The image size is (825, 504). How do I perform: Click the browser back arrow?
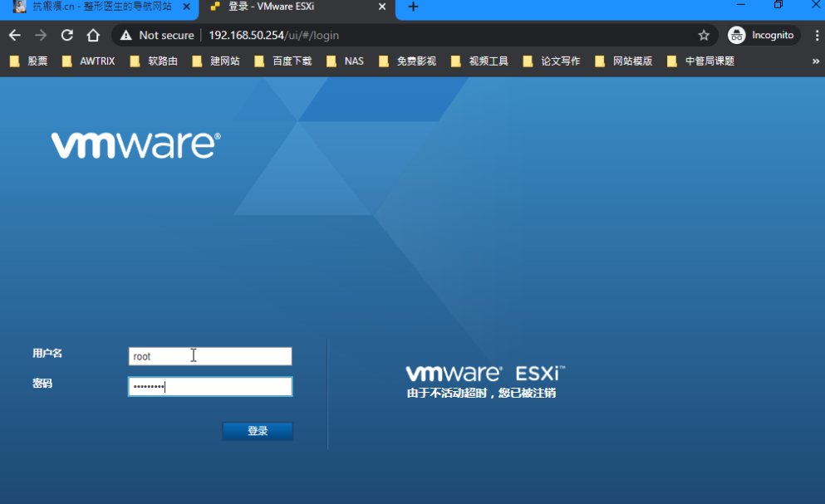[15, 35]
